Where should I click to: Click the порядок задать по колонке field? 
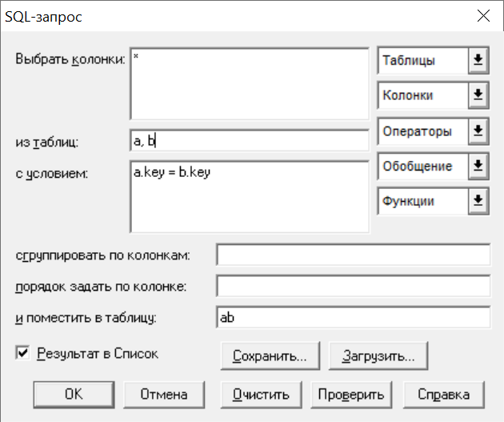click(353, 286)
